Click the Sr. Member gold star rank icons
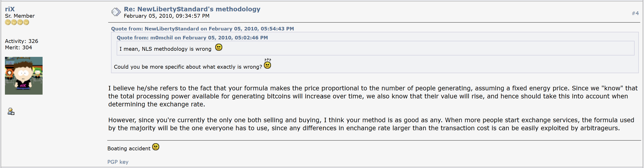This screenshot has height=168, width=644. 17,22
